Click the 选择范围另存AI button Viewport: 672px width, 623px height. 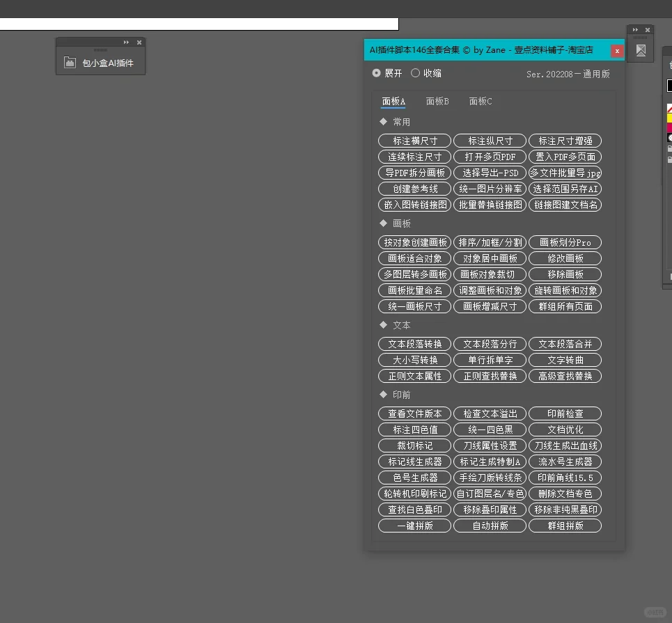coord(565,189)
